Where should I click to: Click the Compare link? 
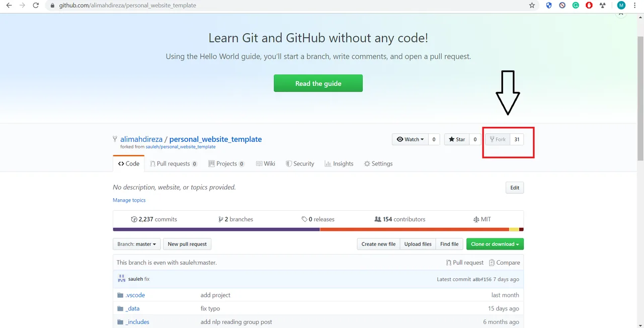pos(505,263)
